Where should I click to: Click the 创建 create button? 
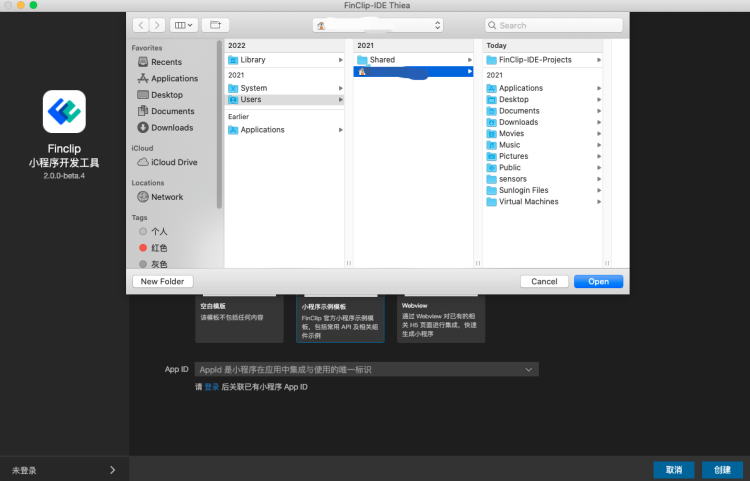coord(722,470)
